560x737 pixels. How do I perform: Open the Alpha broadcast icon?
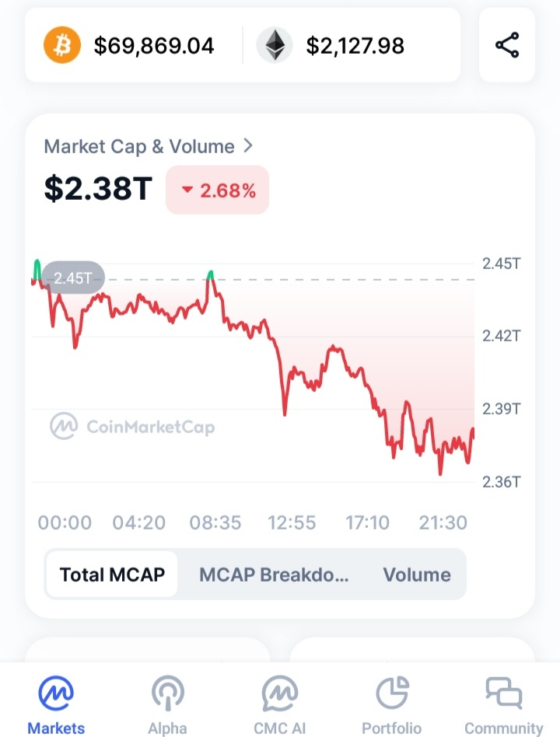point(167,693)
